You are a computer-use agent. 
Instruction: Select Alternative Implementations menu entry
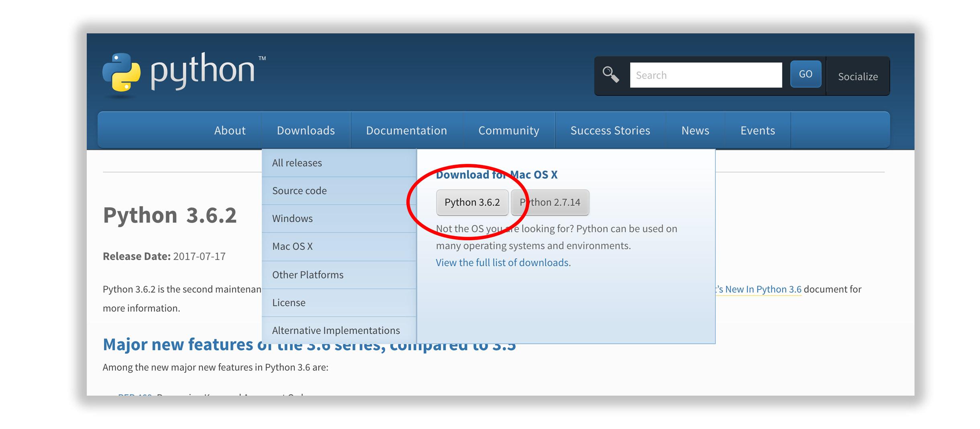pyautogui.click(x=339, y=330)
